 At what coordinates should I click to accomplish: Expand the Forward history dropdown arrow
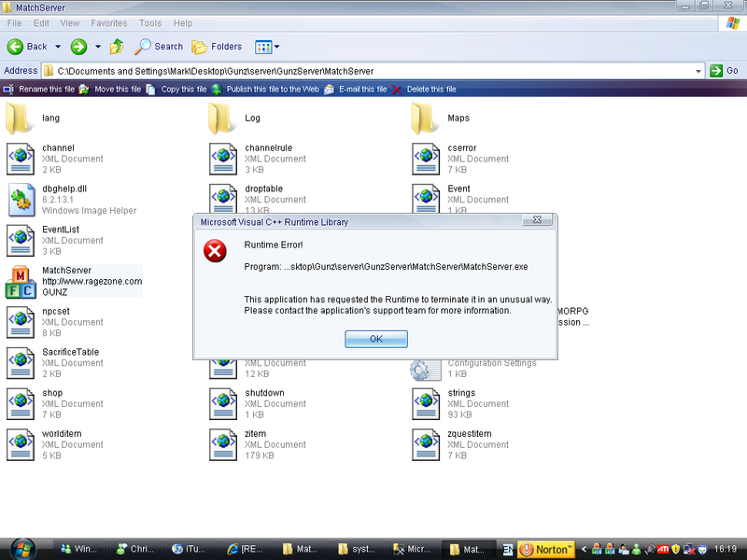[96, 47]
